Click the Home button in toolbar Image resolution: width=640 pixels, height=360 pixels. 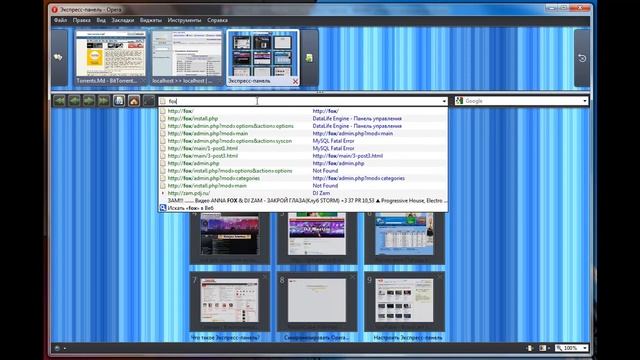click(134, 101)
